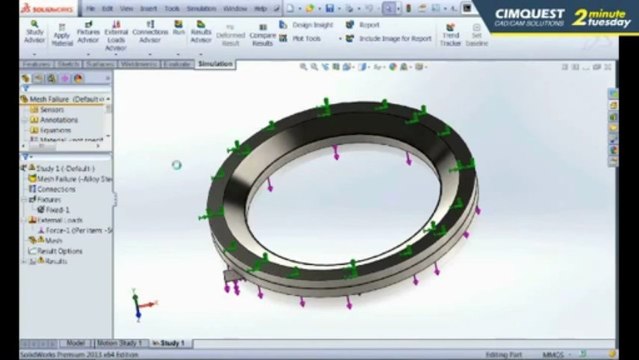Select Result Options in study tree
The image size is (639, 360).
[55, 251]
